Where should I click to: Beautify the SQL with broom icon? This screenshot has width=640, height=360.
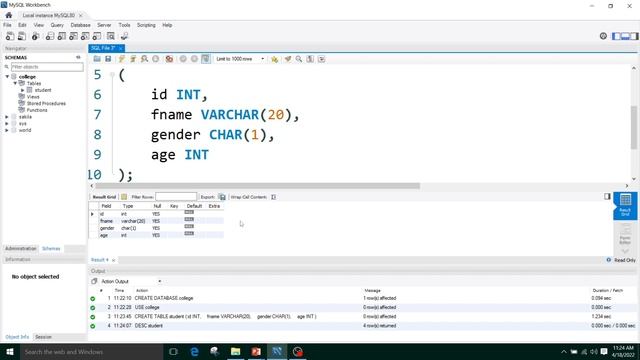click(x=288, y=59)
